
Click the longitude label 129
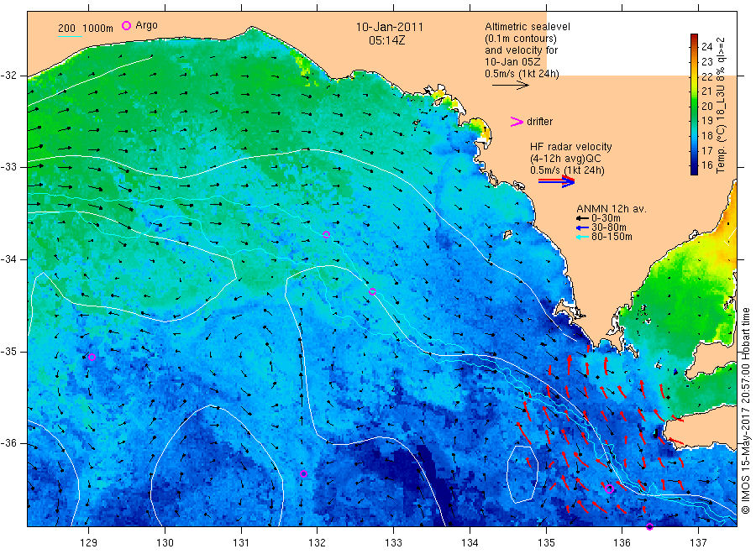[x=89, y=542]
